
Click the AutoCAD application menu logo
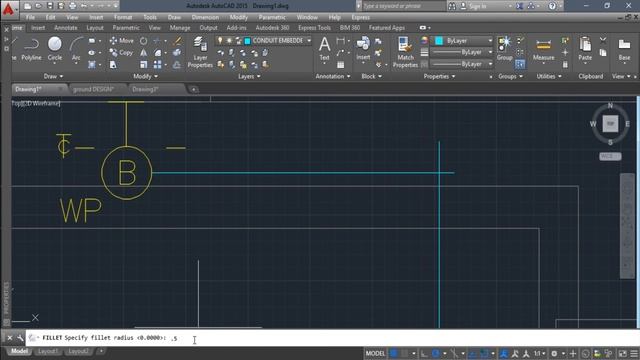click(x=9, y=9)
